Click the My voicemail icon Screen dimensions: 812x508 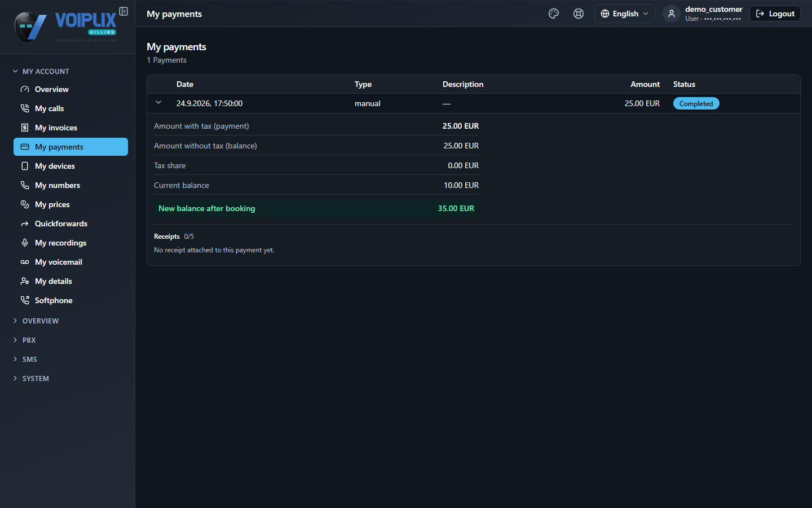point(25,262)
